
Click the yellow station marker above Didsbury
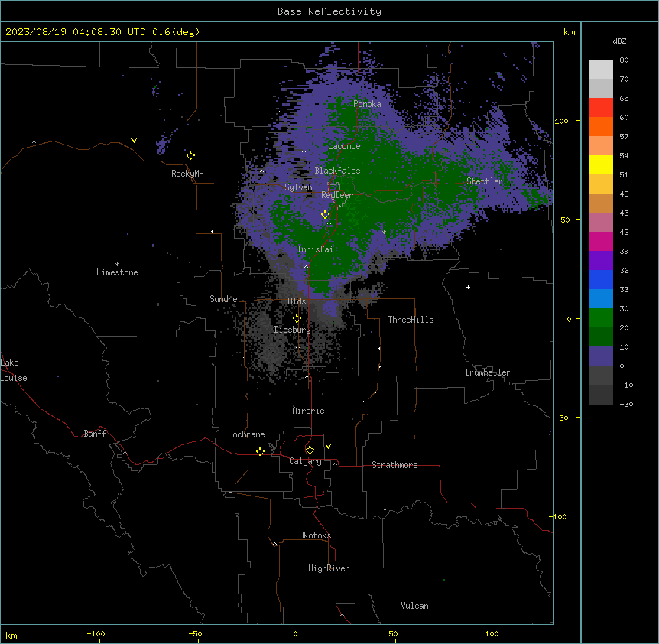pyautogui.click(x=297, y=319)
